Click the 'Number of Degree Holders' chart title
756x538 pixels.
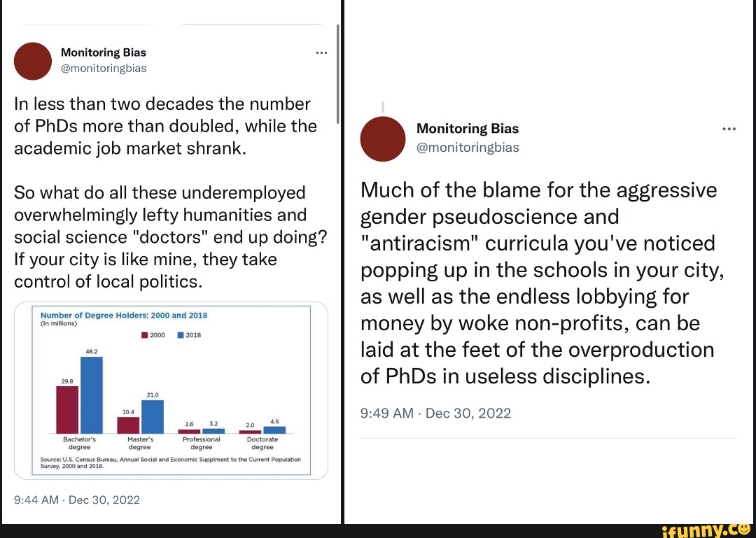click(x=124, y=315)
